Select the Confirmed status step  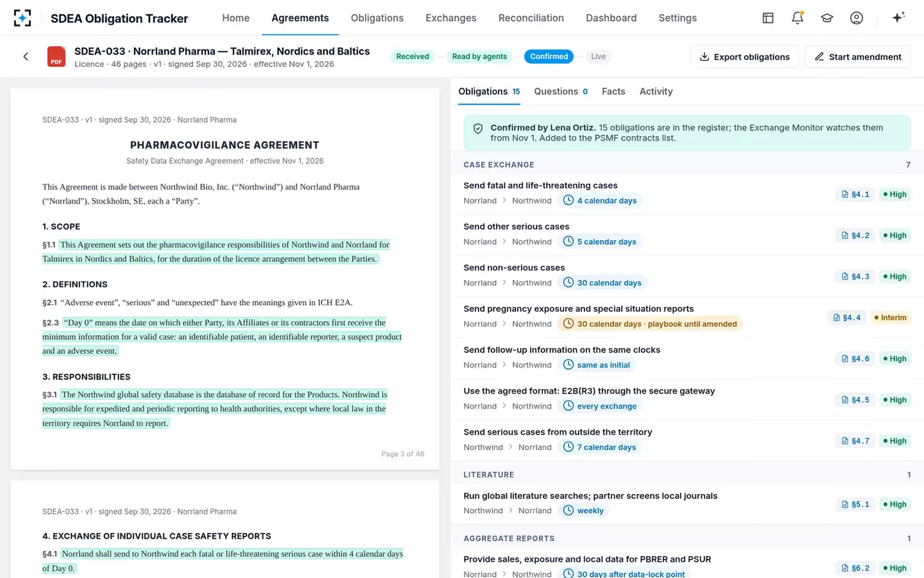pyautogui.click(x=549, y=57)
